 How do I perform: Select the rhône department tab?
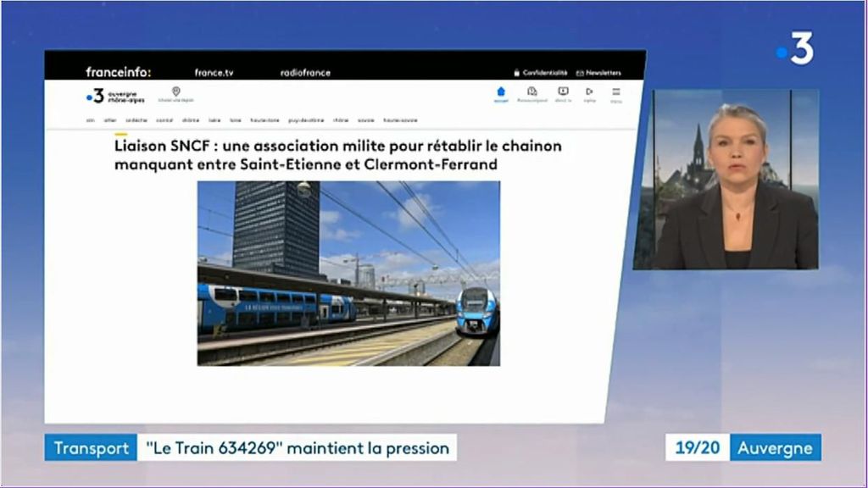tap(341, 120)
